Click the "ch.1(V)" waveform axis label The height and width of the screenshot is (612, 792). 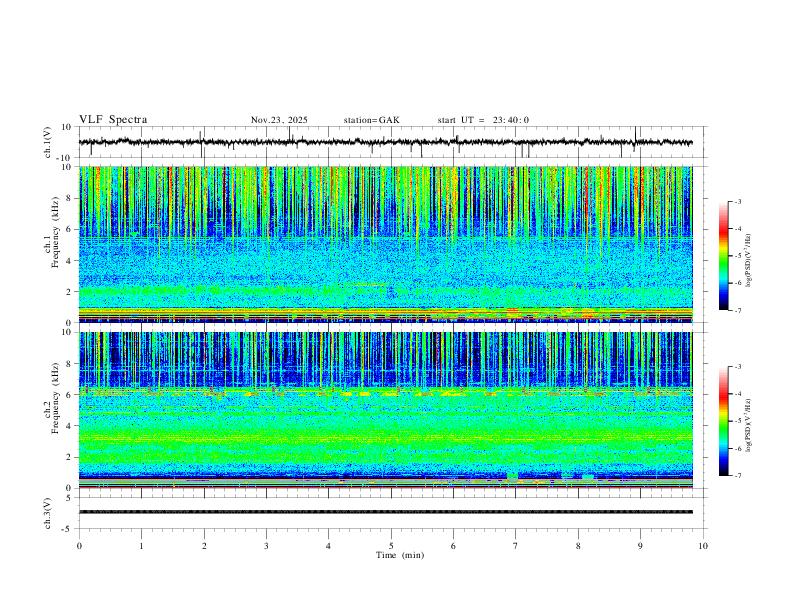[48, 142]
